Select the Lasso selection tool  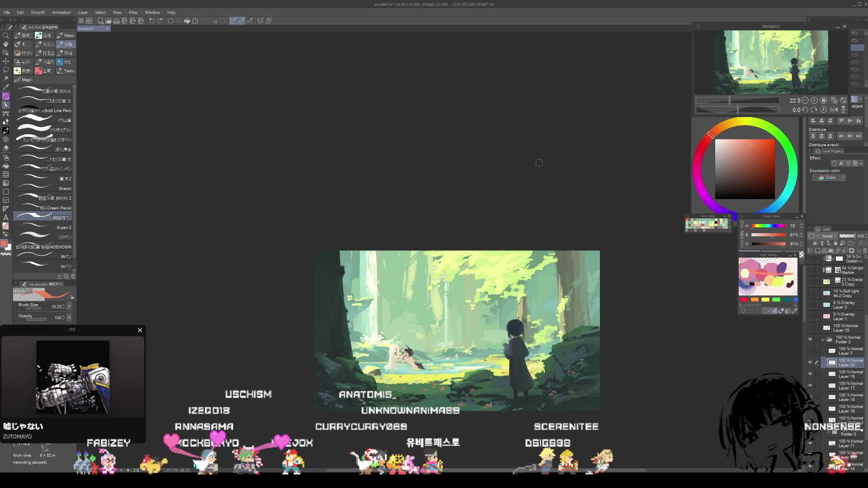pyautogui.click(x=6, y=70)
